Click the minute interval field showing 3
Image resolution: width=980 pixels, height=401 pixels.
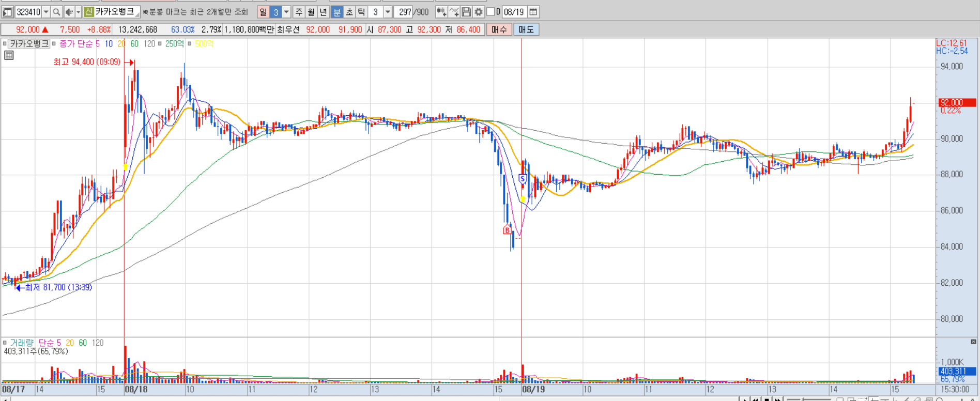pyautogui.click(x=376, y=12)
